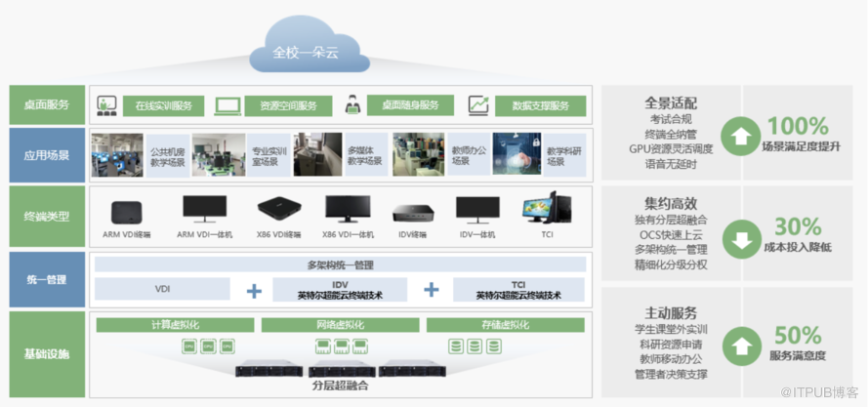Click the 终端全纳管 line
The width and height of the screenshot is (868, 407).
pos(671,134)
